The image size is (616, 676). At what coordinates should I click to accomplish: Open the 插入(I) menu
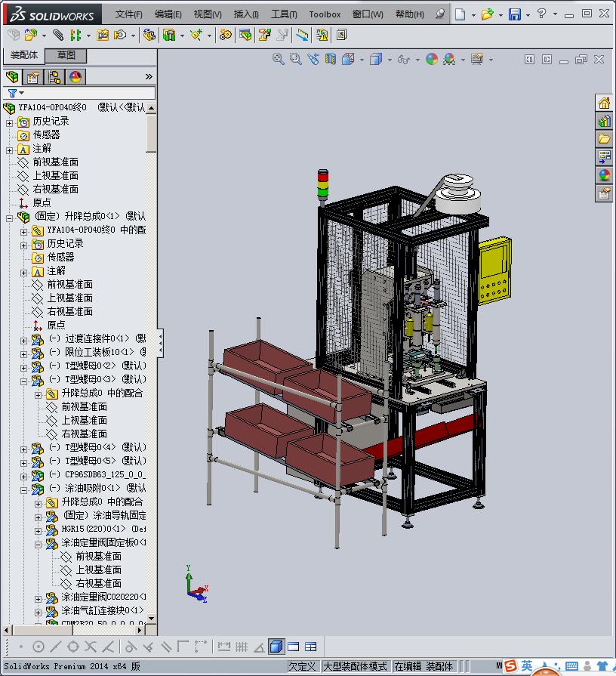pyautogui.click(x=246, y=14)
